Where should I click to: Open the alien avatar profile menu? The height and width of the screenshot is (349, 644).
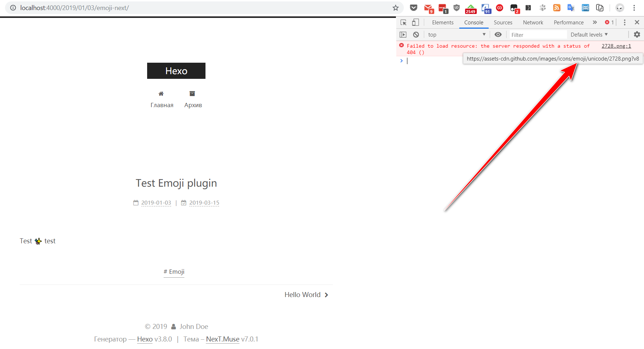pos(620,8)
